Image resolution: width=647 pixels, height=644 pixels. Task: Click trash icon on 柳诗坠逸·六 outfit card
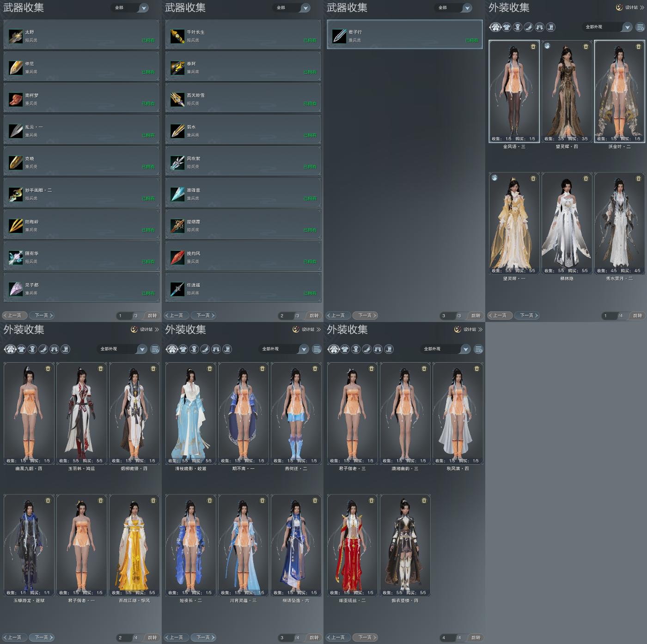(315, 500)
